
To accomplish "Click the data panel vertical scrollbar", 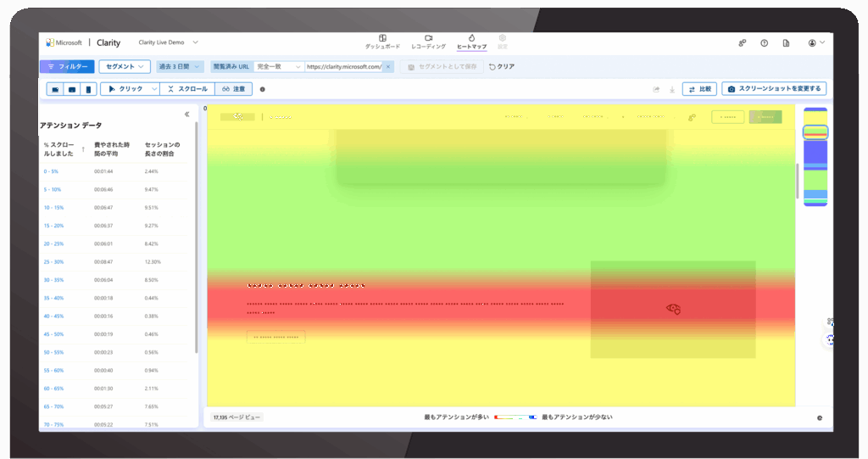I will (x=196, y=238).
